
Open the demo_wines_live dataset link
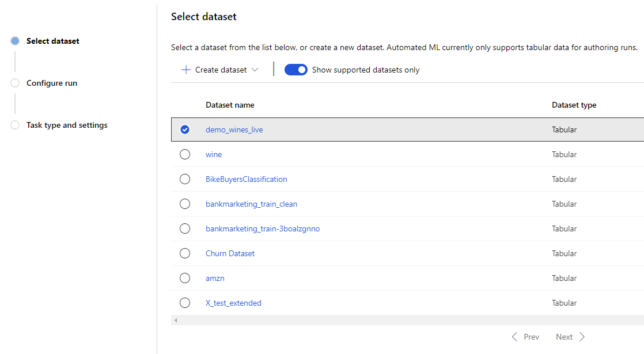coord(234,129)
